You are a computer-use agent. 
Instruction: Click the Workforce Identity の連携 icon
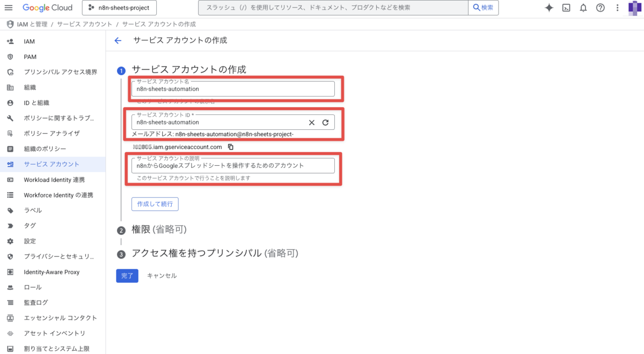pos(10,195)
